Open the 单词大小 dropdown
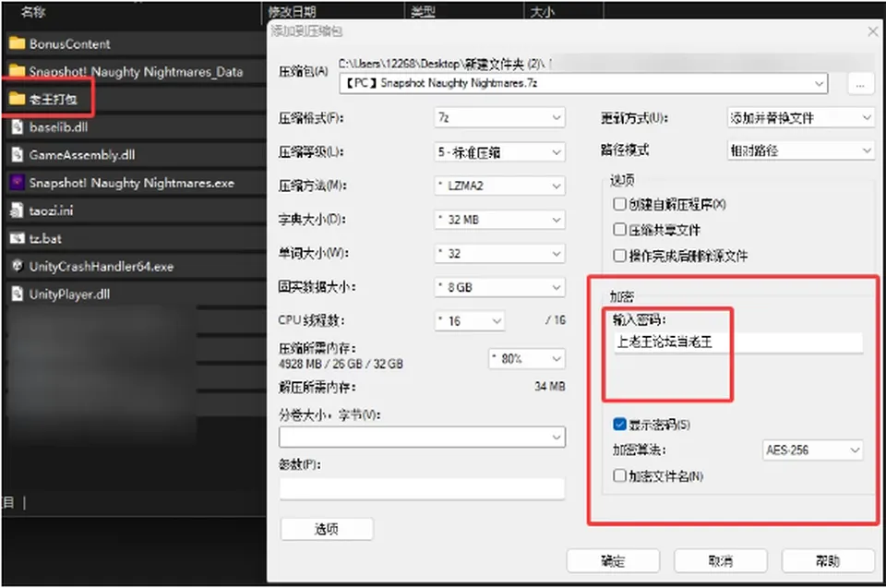The width and height of the screenshot is (886, 588). (499, 253)
